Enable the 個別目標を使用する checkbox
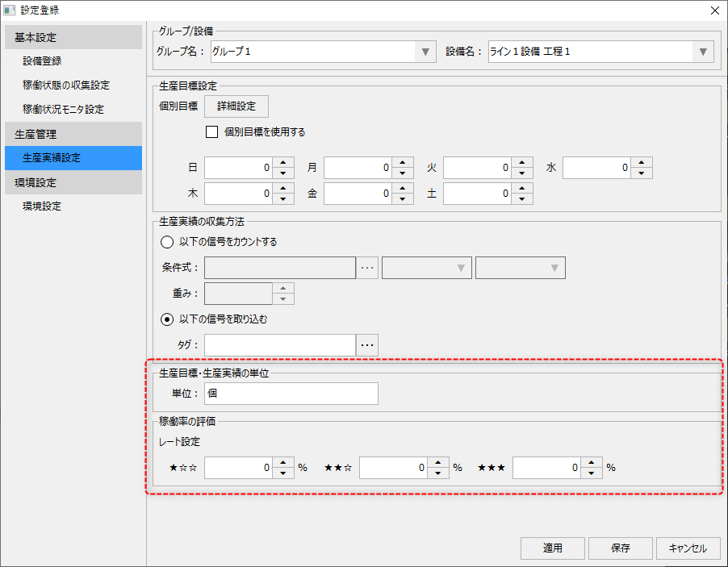 [x=212, y=131]
